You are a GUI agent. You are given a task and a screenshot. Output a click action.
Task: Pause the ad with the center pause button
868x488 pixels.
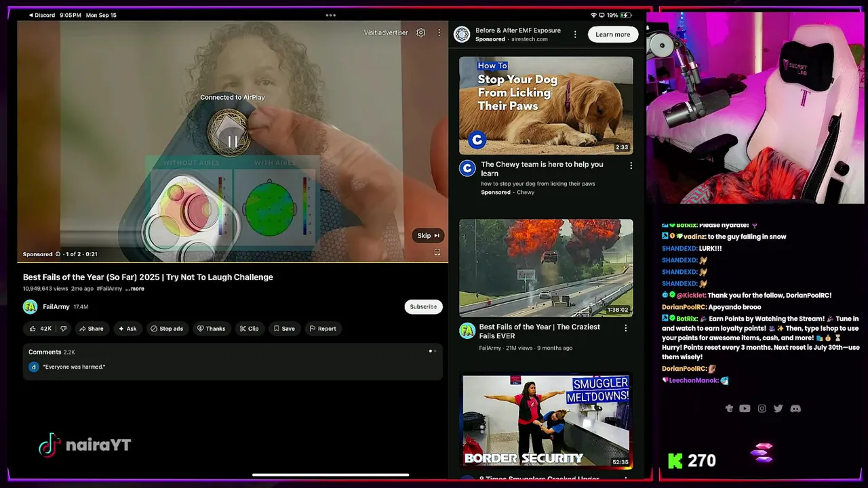pyautogui.click(x=233, y=142)
